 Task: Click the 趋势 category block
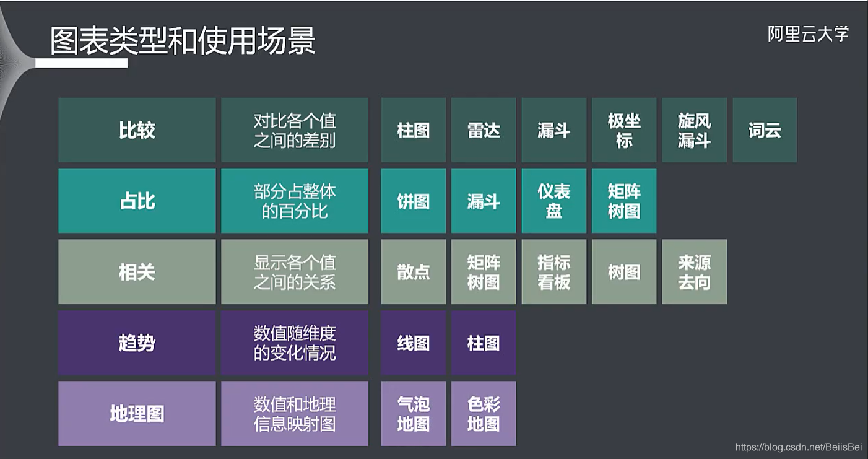pos(136,343)
